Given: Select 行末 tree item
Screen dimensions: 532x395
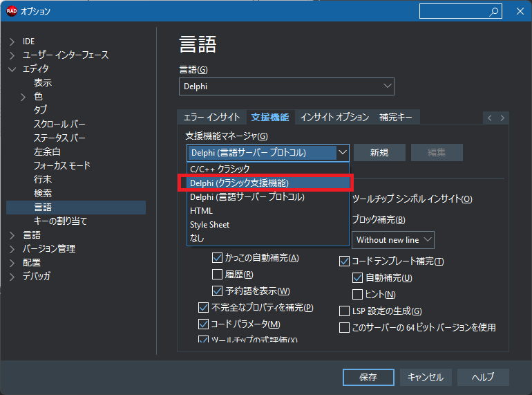Looking at the screenshot, I should point(43,179).
